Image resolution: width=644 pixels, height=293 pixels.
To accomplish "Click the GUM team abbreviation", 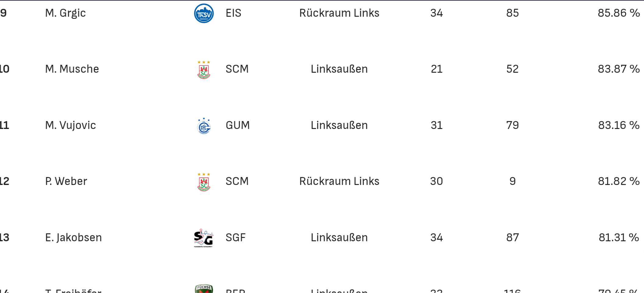I will pos(238,125).
